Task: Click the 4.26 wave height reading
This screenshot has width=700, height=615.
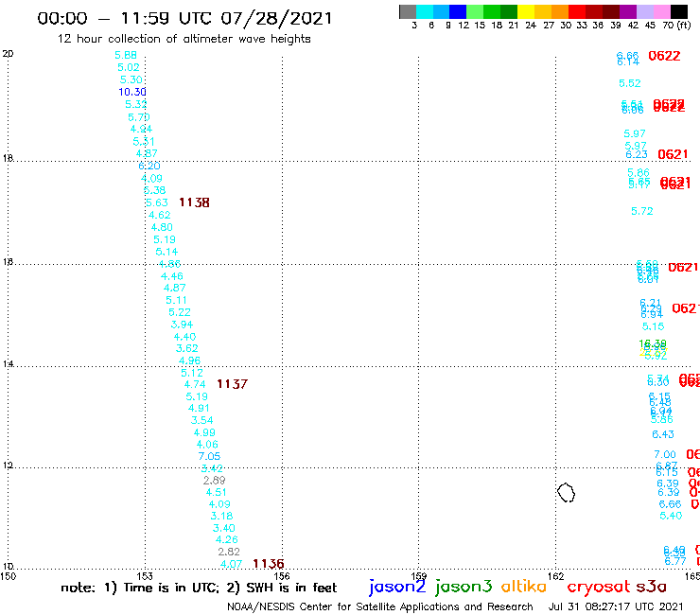Action: click(x=227, y=540)
